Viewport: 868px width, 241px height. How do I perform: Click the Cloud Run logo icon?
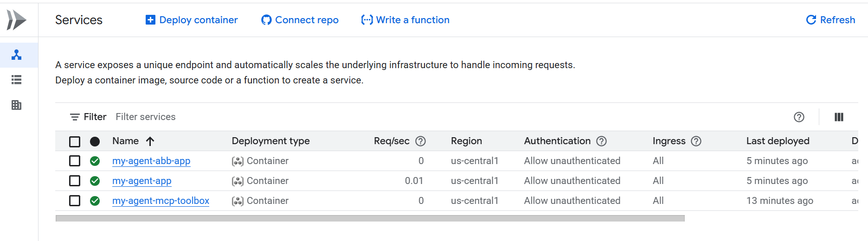point(17,20)
